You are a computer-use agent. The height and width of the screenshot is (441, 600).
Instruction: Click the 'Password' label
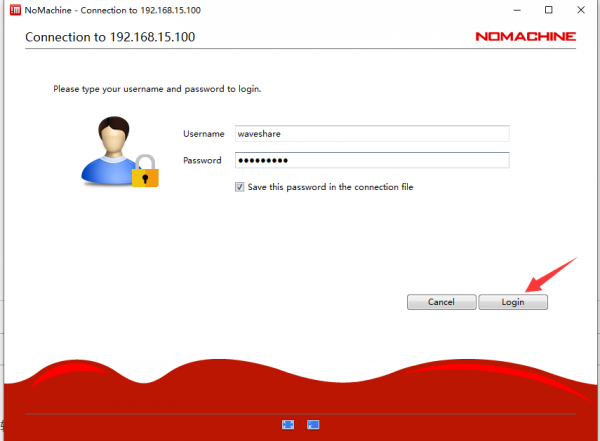[x=202, y=160]
